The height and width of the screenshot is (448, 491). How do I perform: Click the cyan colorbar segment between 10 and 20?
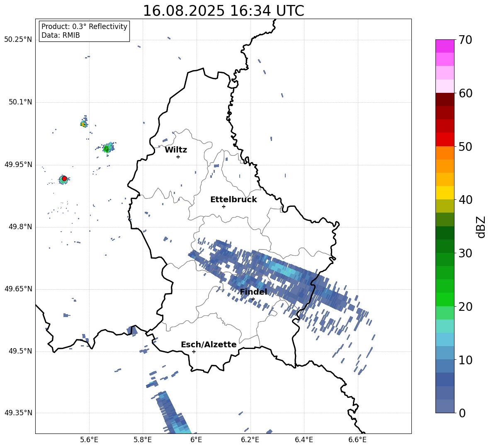(x=445, y=340)
